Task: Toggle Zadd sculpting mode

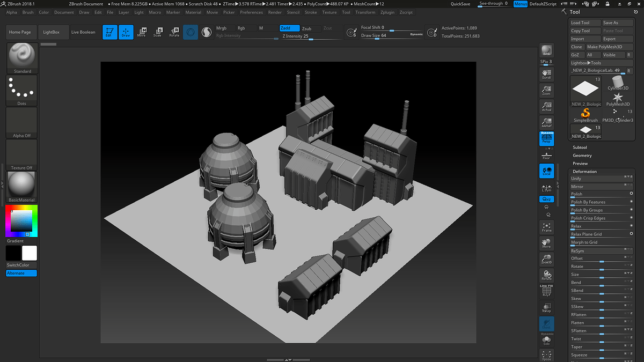Action: pos(288,27)
